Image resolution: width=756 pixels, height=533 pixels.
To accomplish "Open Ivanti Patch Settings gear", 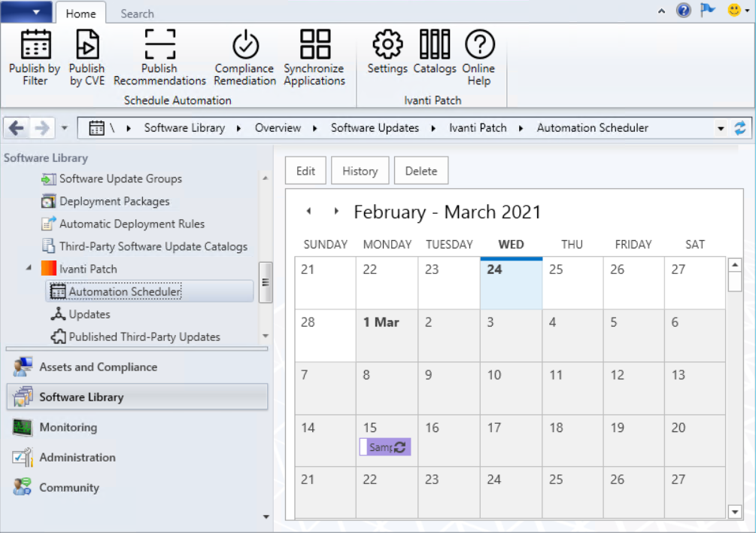I will pyautogui.click(x=387, y=45).
